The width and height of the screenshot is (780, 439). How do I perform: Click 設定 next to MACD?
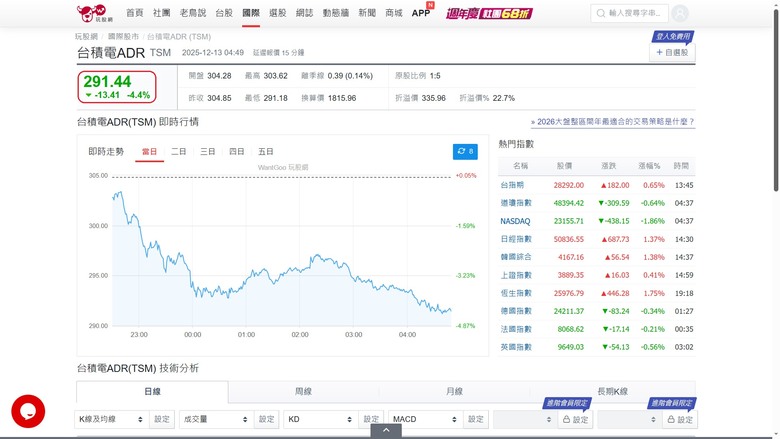[476, 420]
